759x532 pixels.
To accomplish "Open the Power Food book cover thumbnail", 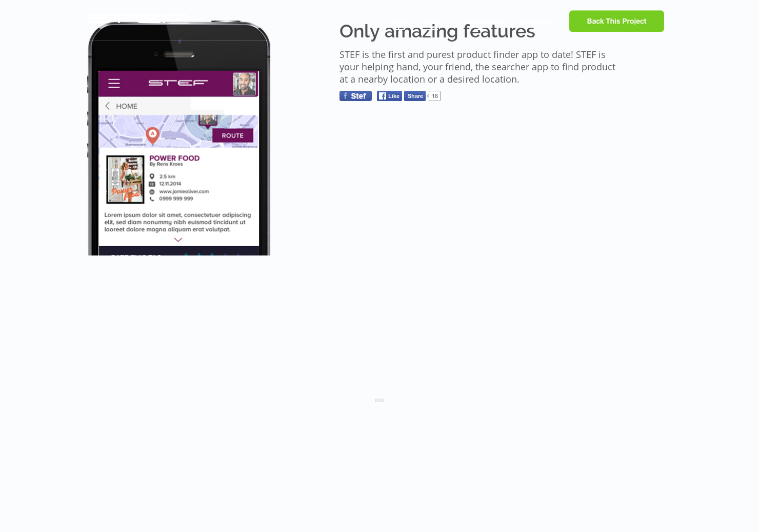I will click(125, 180).
